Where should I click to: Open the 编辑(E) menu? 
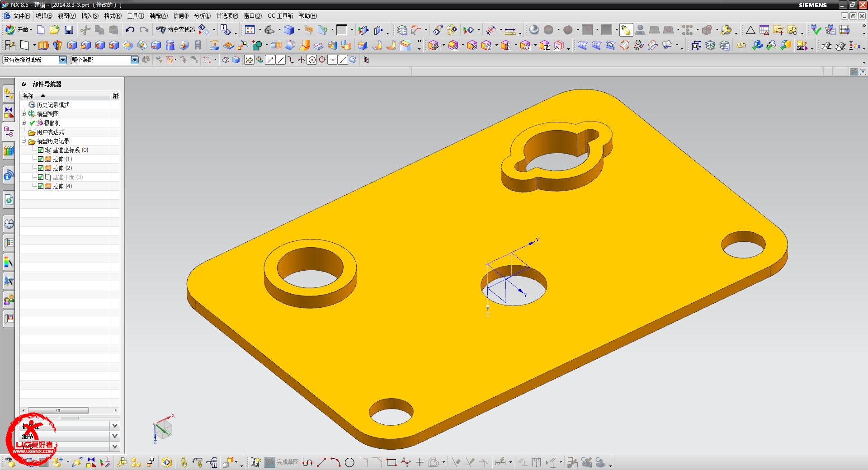[44, 16]
